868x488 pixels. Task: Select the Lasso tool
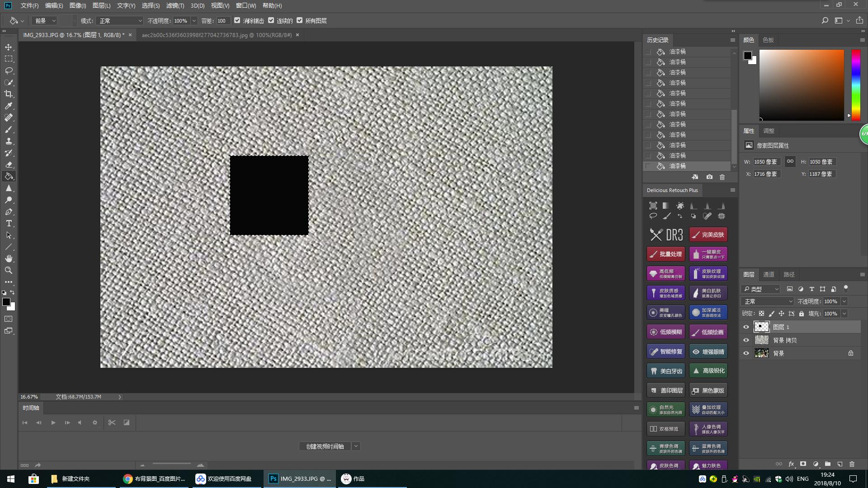(x=9, y=70)
